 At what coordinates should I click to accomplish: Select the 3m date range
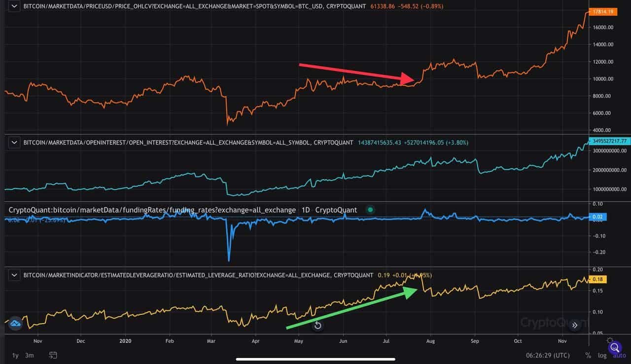pos(30,355)
